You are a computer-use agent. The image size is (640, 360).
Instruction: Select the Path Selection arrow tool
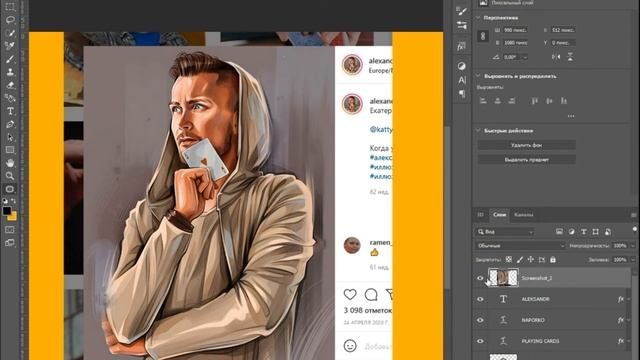pyautogui.click(x=10, y=138)
